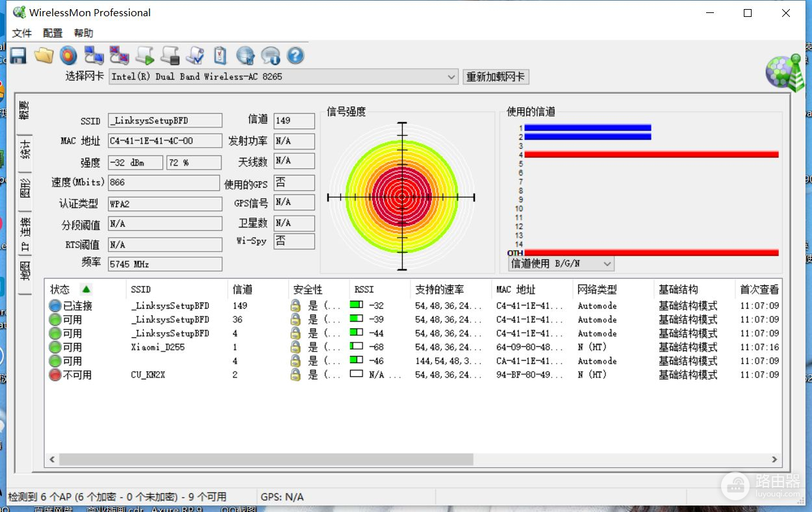The height and width of the screenshot is (512, 812).
Task: Expand the 选择网卡 adapter dropdown
Action: pyautogui.click(x=451, y=77)
